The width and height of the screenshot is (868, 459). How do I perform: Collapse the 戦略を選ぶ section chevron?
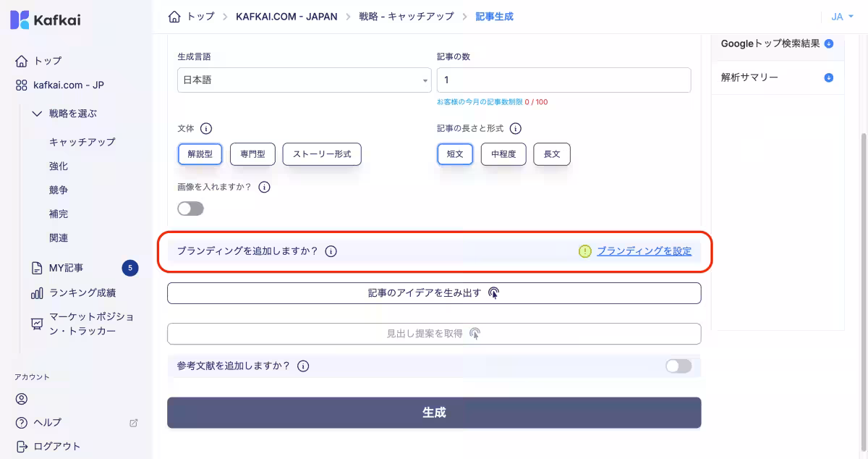tap(38, 113)
